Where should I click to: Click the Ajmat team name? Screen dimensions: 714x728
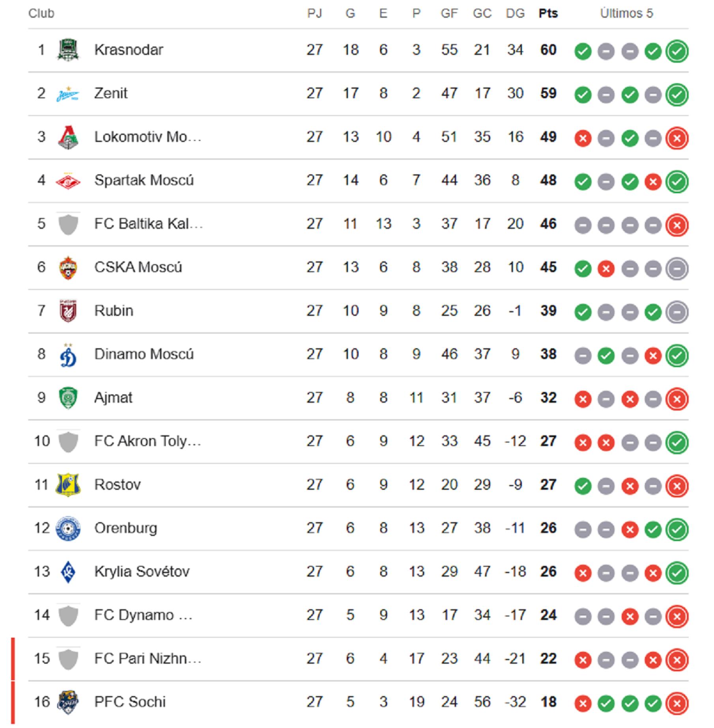(113, 398)
